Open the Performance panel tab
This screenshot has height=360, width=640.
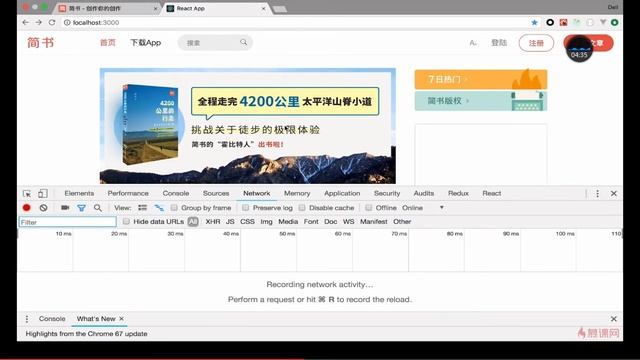tap(128, 193)
